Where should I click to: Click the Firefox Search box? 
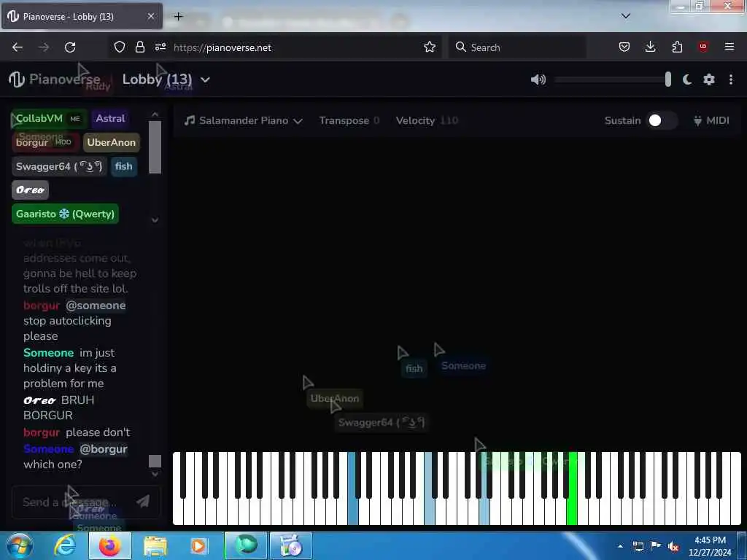(517, 47)
